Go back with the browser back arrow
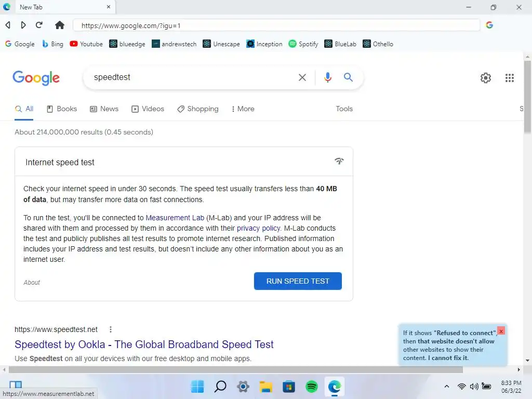532x399 pixels. coord(8,25)
